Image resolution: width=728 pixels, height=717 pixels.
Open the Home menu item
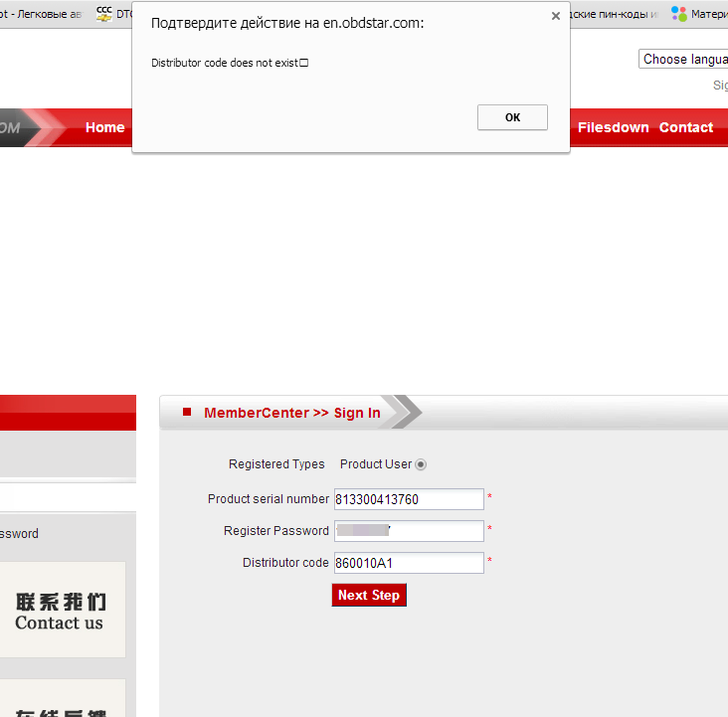tap(105, 127)
